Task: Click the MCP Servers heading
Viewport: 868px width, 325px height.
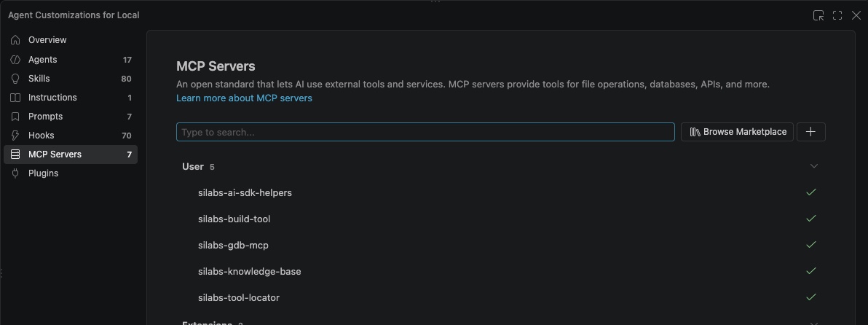Action: [x=216, y=66]
